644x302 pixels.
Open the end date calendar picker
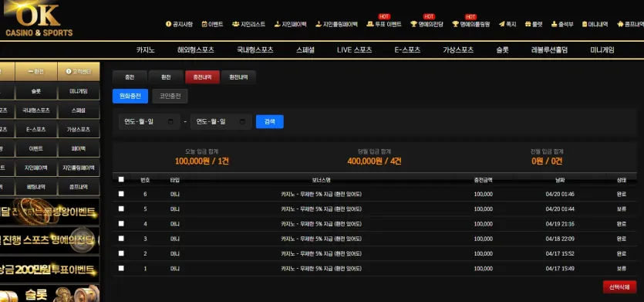[x=242, y=122]
